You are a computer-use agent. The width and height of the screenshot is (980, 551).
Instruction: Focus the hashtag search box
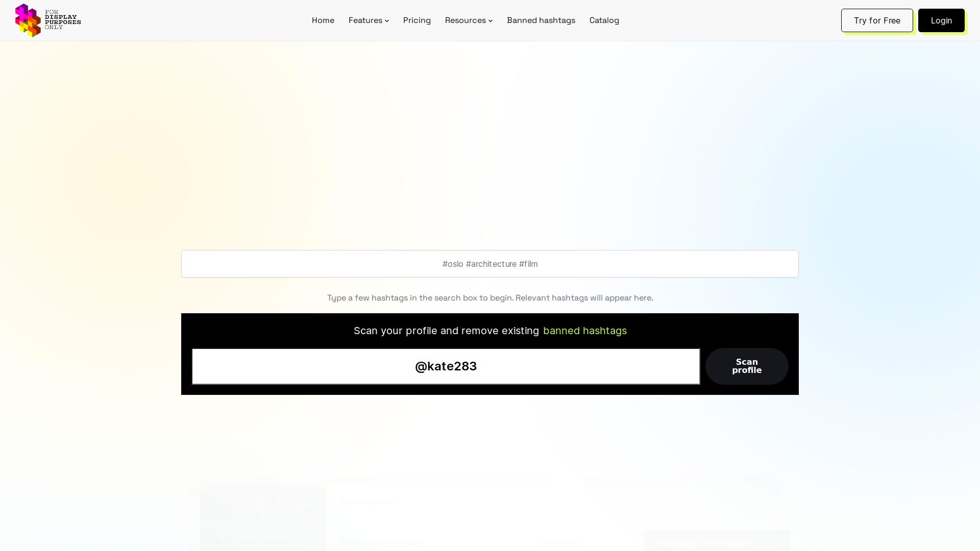[489, 264]
